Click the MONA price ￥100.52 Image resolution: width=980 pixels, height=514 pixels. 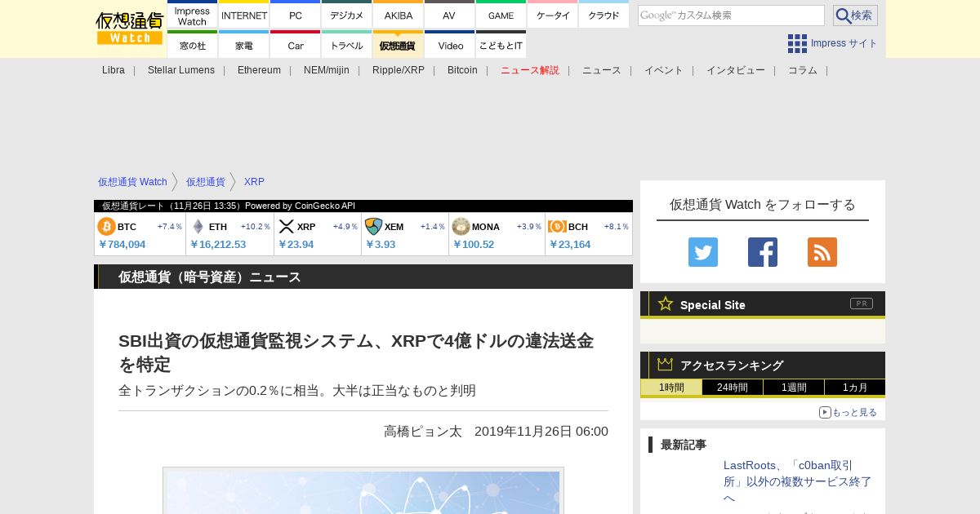pos(473,244)
